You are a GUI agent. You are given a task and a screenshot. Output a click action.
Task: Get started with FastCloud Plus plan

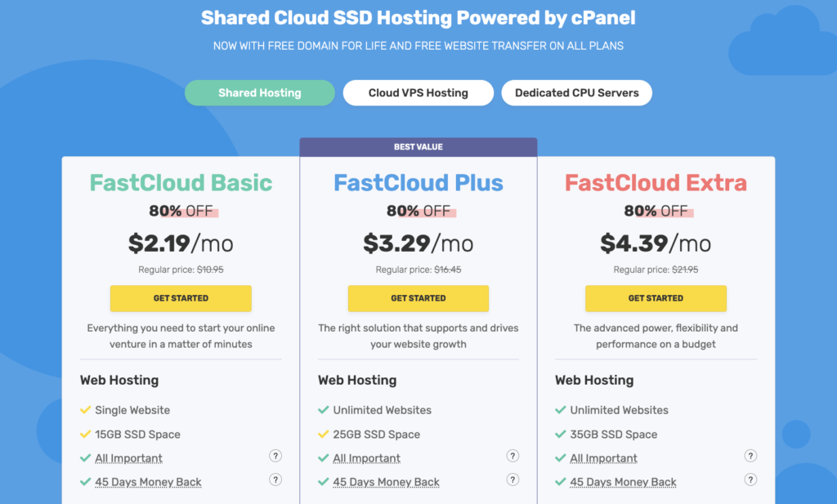(x=418, y=298)
